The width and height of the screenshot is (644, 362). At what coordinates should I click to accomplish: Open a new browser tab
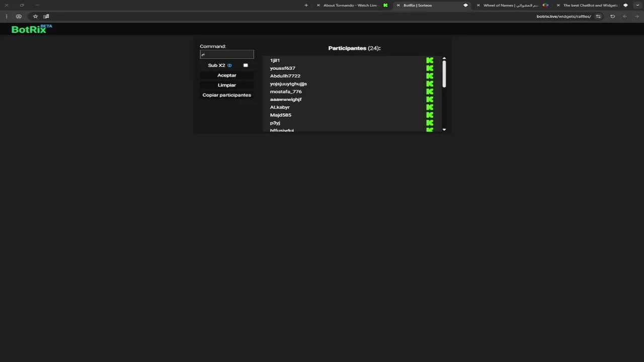306,5
